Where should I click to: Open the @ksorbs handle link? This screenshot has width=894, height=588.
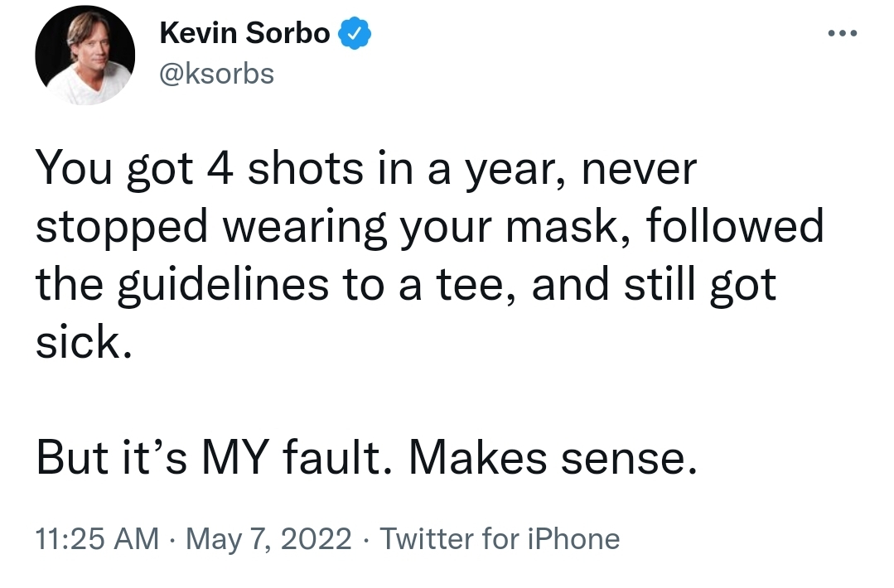216,74
